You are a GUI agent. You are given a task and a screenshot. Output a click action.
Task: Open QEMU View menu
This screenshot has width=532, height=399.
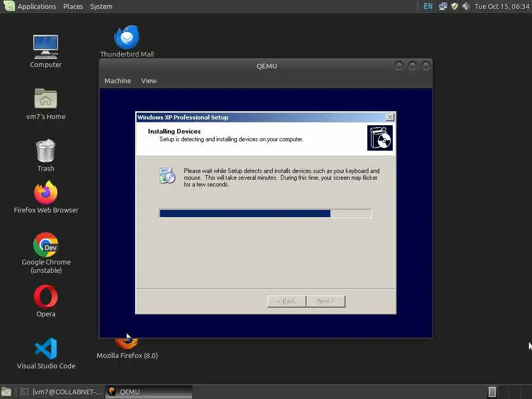tap(149, 81)
